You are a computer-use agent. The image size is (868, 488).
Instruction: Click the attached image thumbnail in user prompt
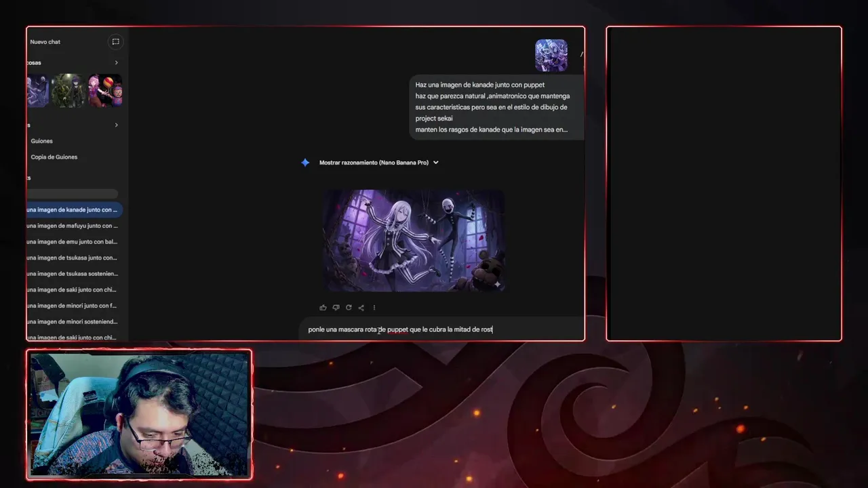click(x=551, y=55)
